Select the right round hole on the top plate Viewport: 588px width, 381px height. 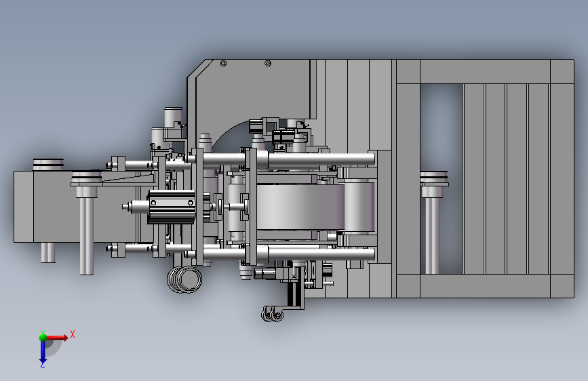point(268,63)
